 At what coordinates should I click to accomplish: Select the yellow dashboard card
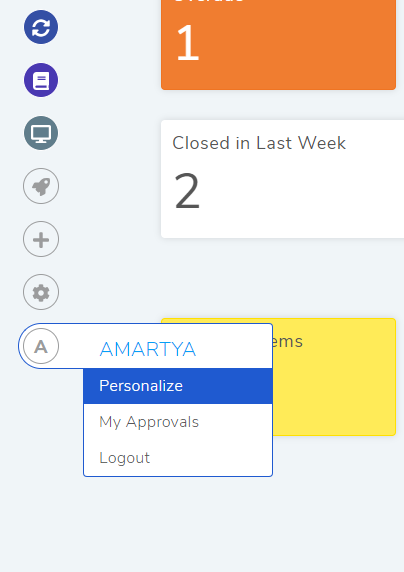(334, 377)
